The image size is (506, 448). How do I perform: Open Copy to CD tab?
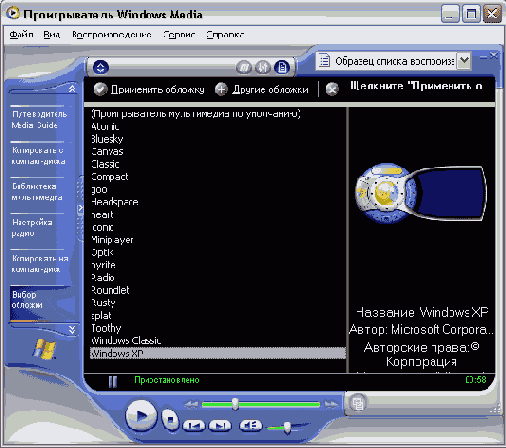click(x=40, y=264)
